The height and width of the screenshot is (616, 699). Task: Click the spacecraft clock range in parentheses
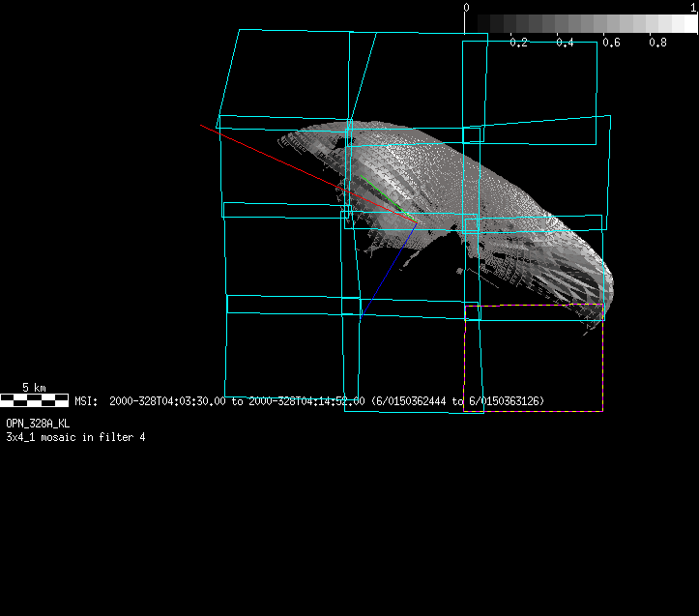(462, 400)
